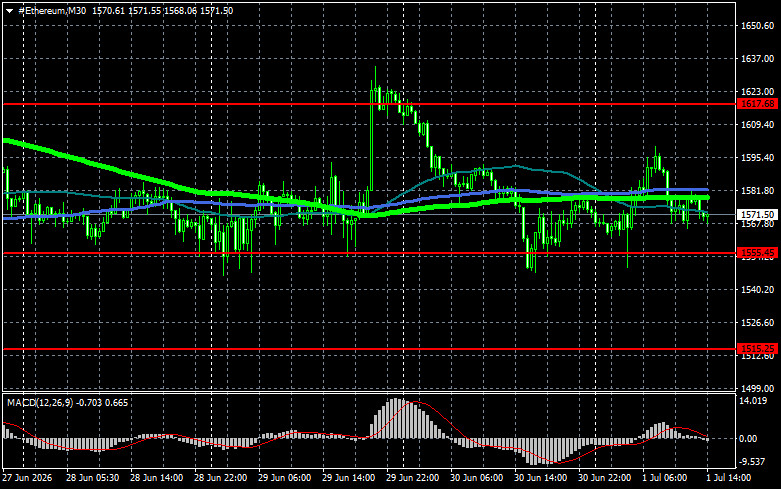Click the current price marker 1571.50

(x=758, y=215)
